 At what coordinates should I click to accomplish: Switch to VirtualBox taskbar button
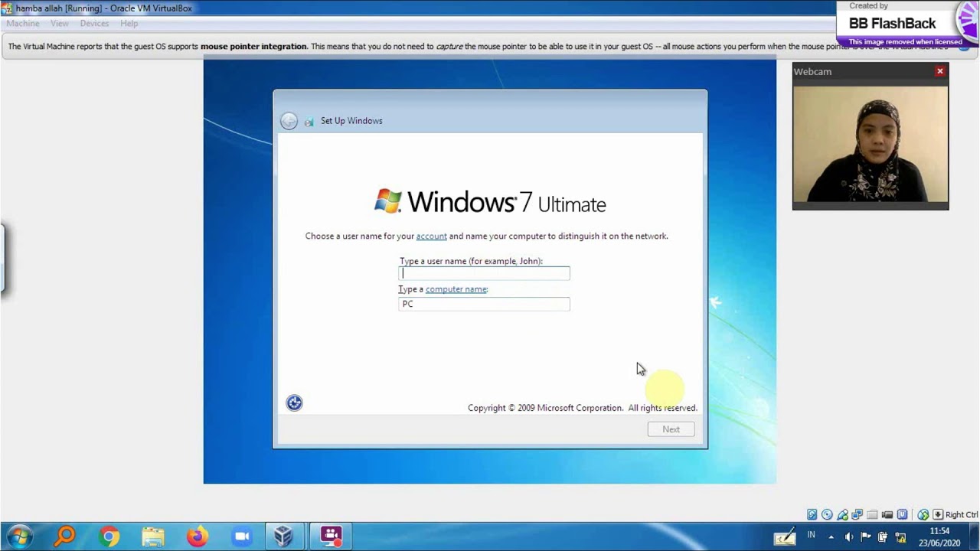(284, 536)
